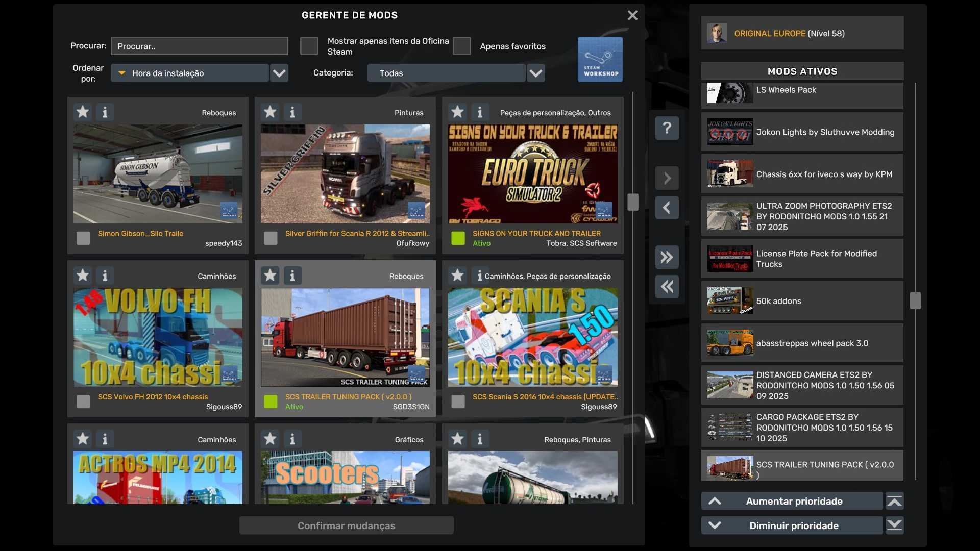Show info for Silver Griffin Scania paint
The height and width of the screenshot is (551, 980).
[292, 112]
